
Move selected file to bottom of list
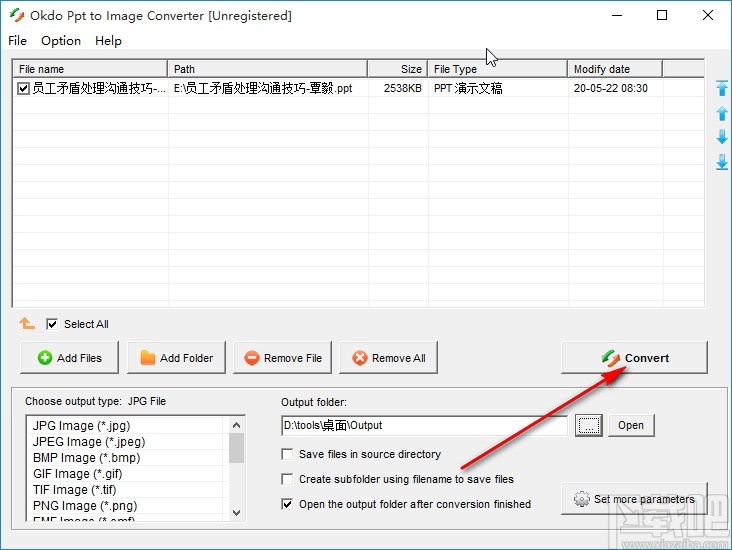click(x=722, y=162)
